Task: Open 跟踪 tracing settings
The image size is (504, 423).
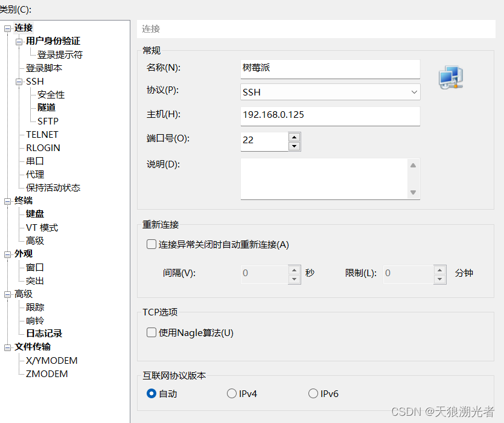Action: (35, 307)
